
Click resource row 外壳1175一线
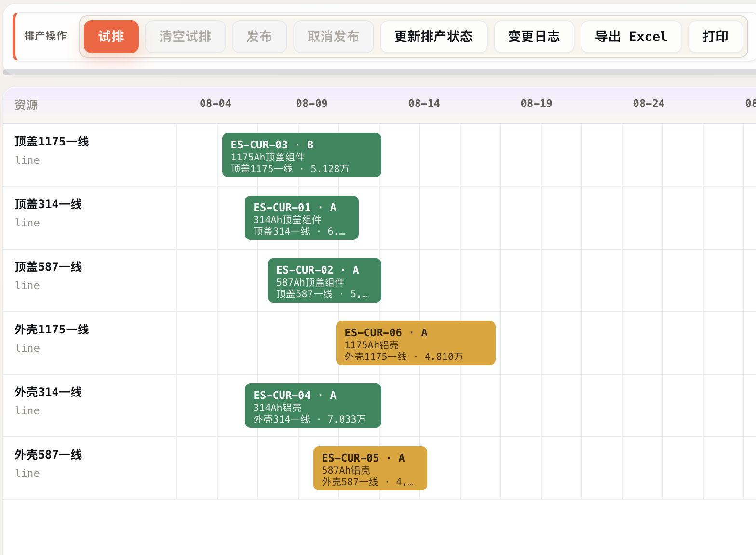(90, 343)
